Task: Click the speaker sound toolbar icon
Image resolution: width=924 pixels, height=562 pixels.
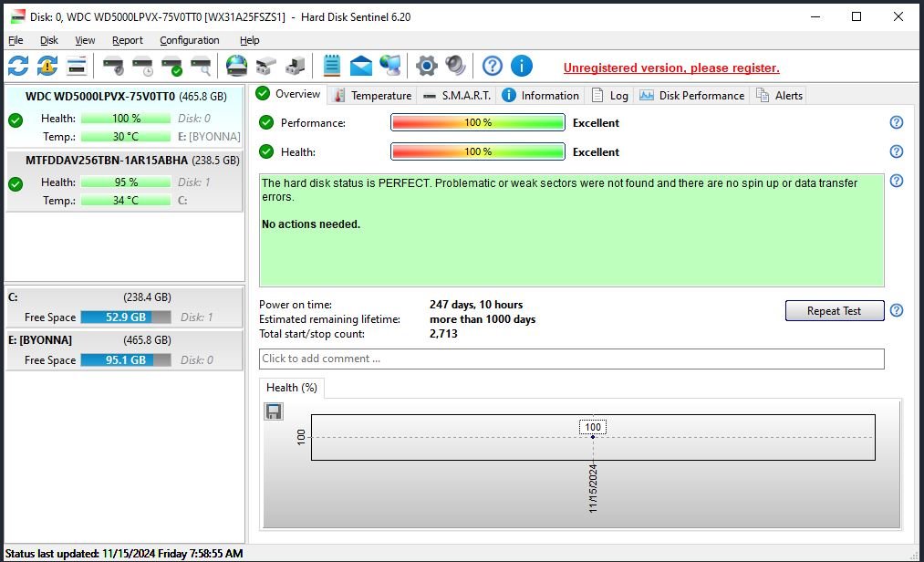Action: [455, 66]
